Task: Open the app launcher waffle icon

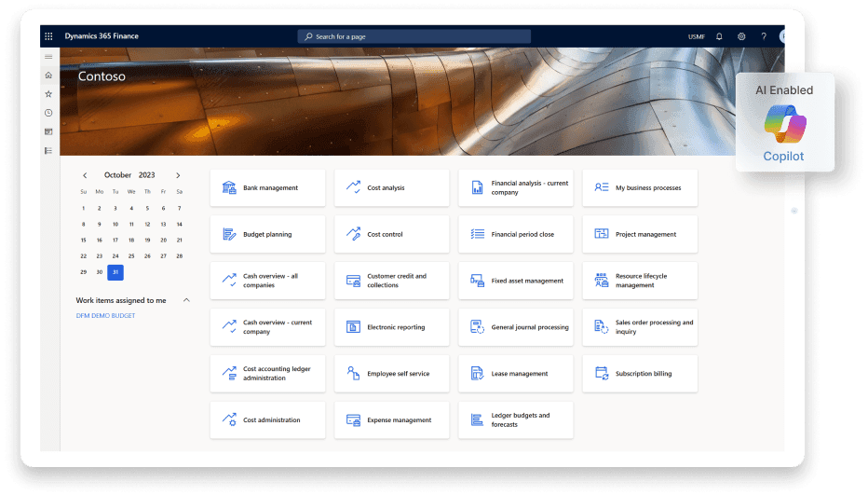Action: tap(48, 36)
